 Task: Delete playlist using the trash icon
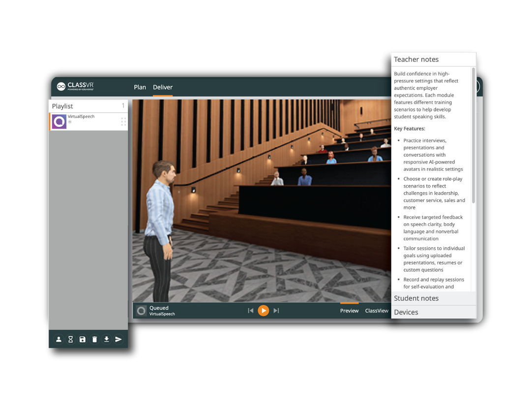point(94,339)
